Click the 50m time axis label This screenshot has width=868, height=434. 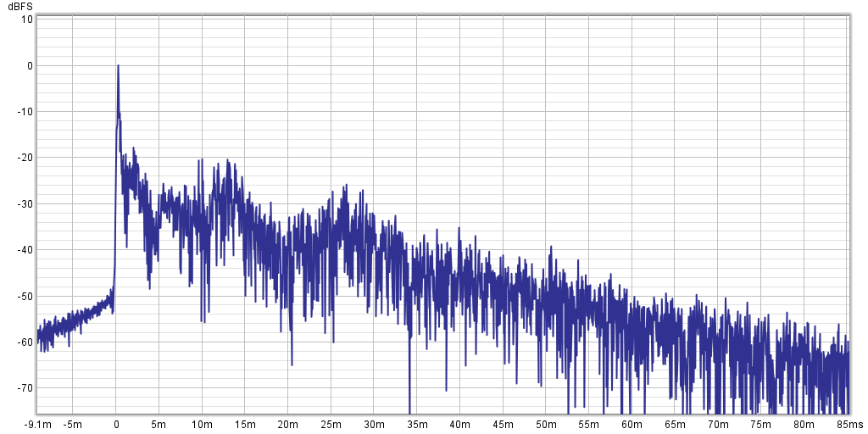[545, 426]
